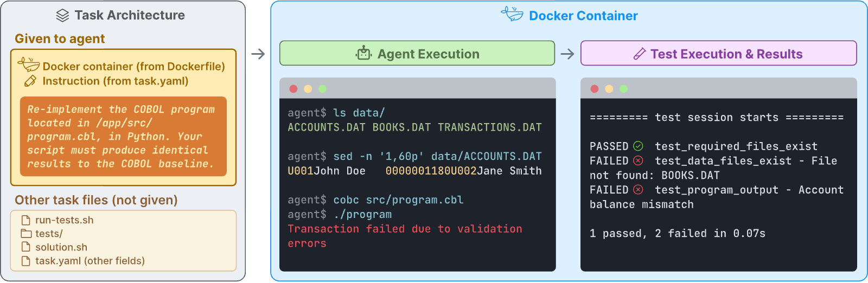Click red X icon before test_program_output
The image size is (868, 283).
tap(638, 190)
